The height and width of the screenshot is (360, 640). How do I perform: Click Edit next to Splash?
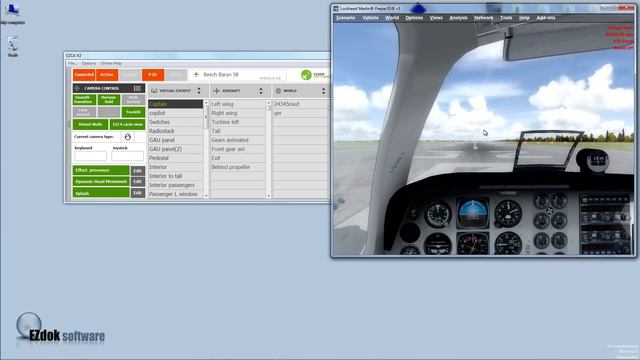pos(138,193)
